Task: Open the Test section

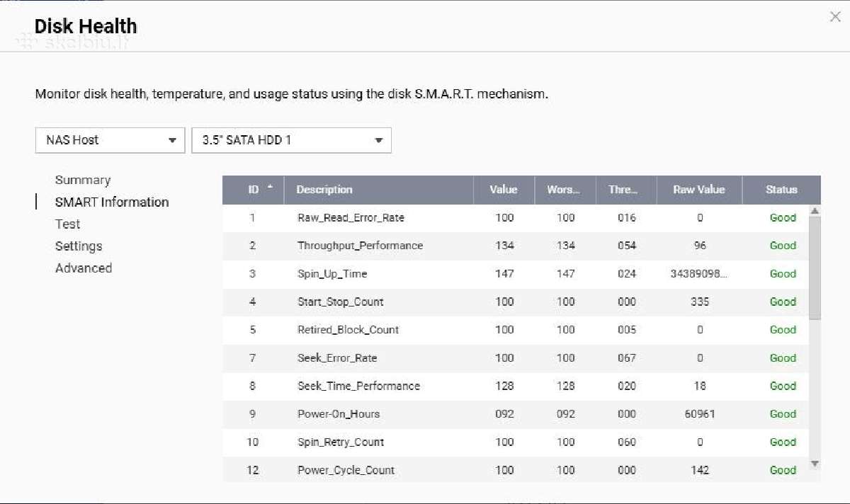Action: pyautogui.click(x=67, y=224)
